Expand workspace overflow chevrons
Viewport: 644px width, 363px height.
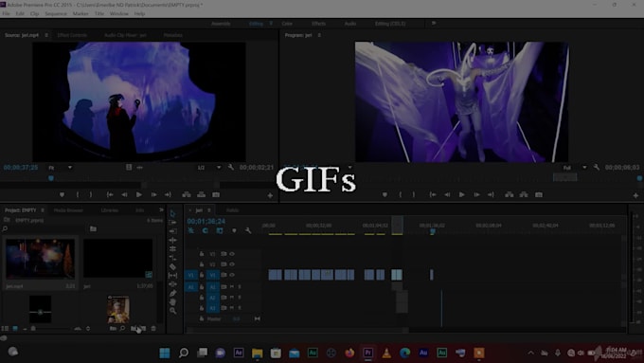coord(434,24)
